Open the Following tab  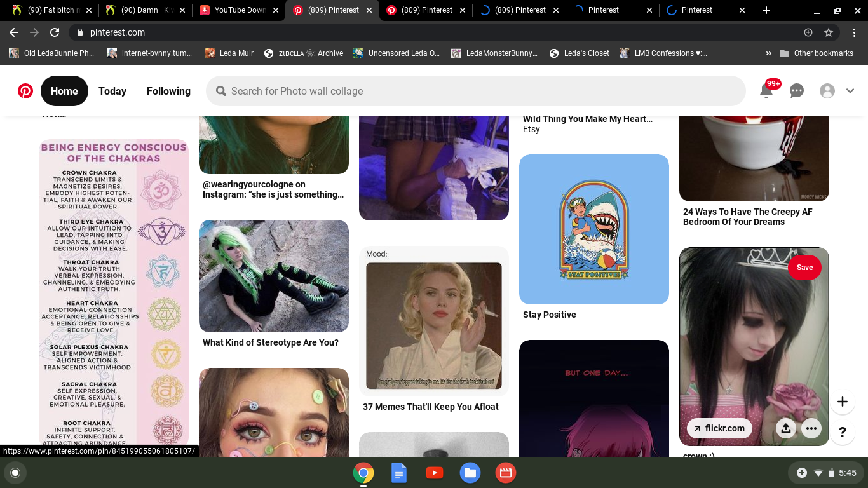point(168,91)
